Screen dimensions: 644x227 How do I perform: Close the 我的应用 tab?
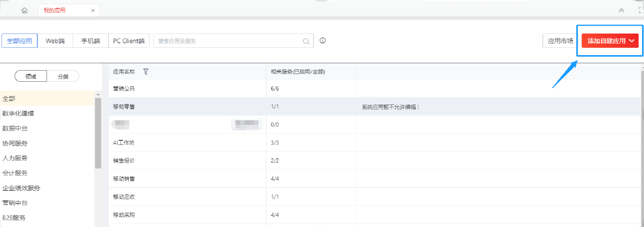[93, 10]
